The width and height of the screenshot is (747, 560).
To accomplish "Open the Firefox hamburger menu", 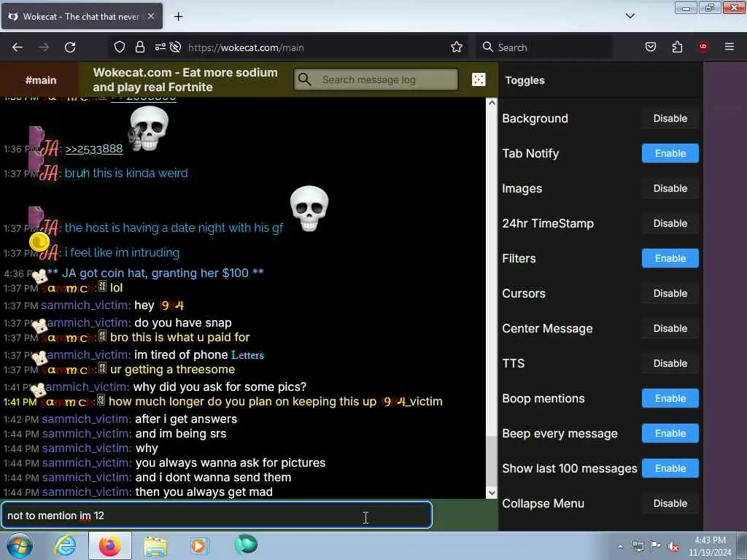I will (x=729, y=47).
